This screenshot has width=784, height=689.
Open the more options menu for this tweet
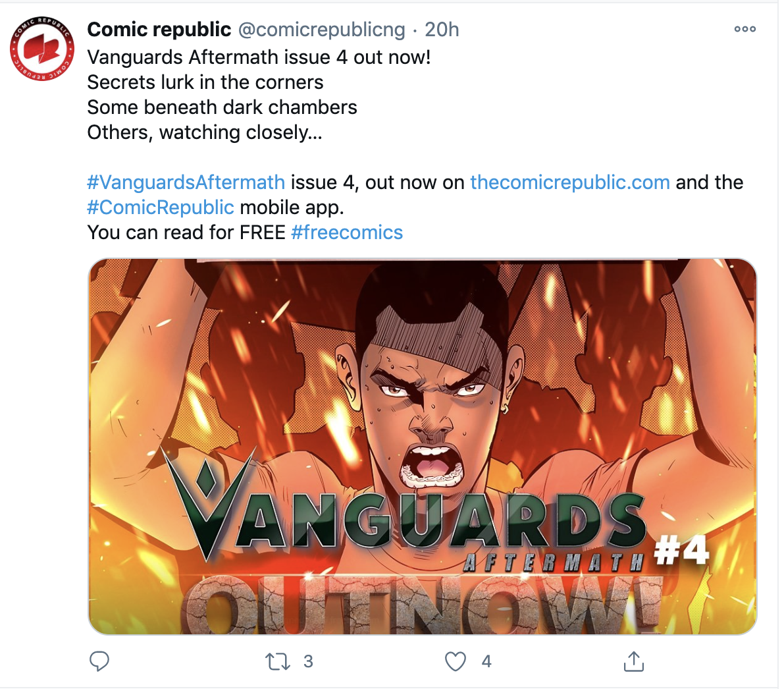click(x=745, y=29)
